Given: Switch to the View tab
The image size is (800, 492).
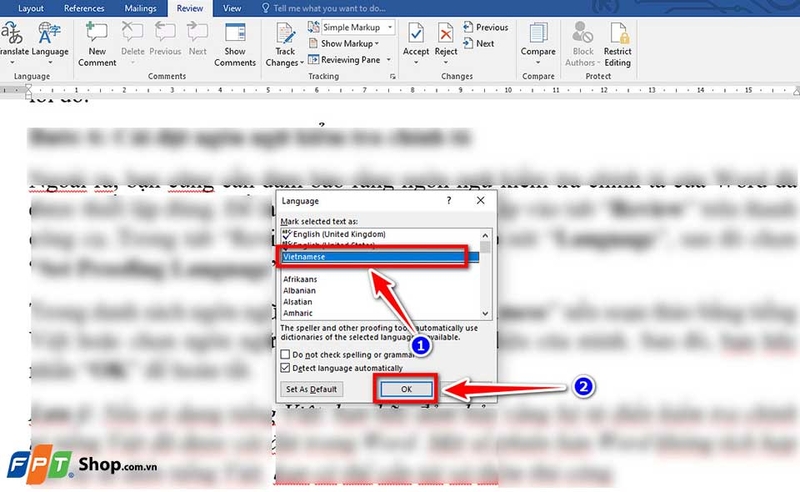Looking at the screenshot, I should point(232,8).
